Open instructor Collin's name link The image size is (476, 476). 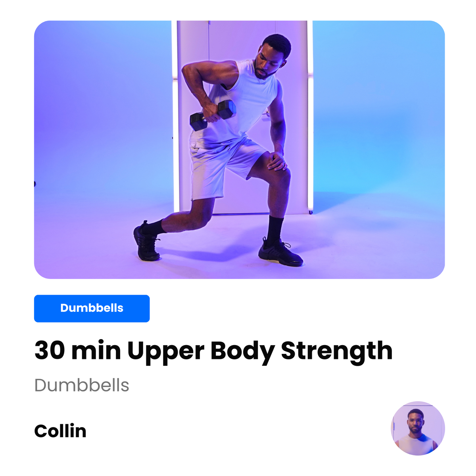click(x=60, y=431)
